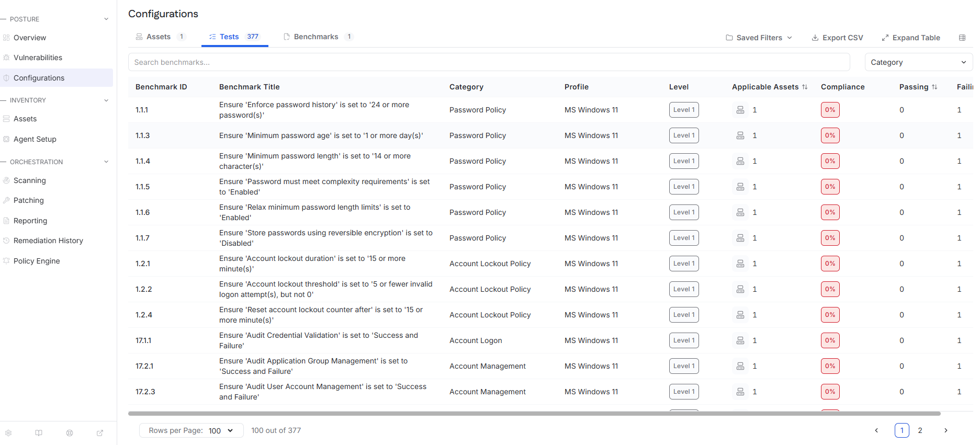Click the 0% compliance badge for row 1.1.5

coord(830,187)
